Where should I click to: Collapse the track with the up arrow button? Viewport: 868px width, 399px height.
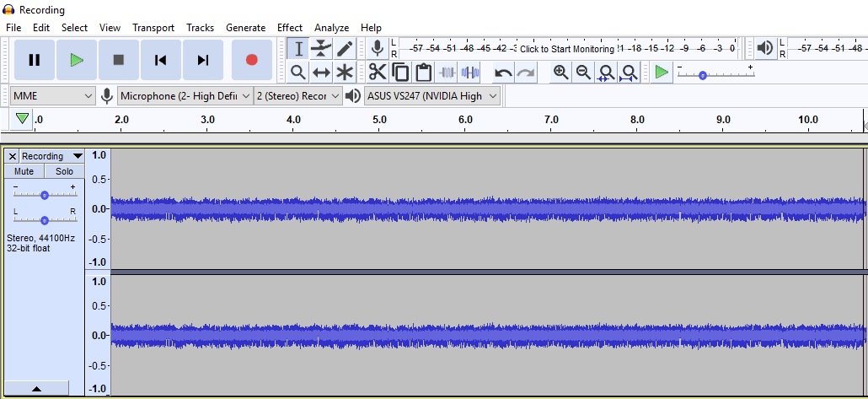(x=36, y=389)
